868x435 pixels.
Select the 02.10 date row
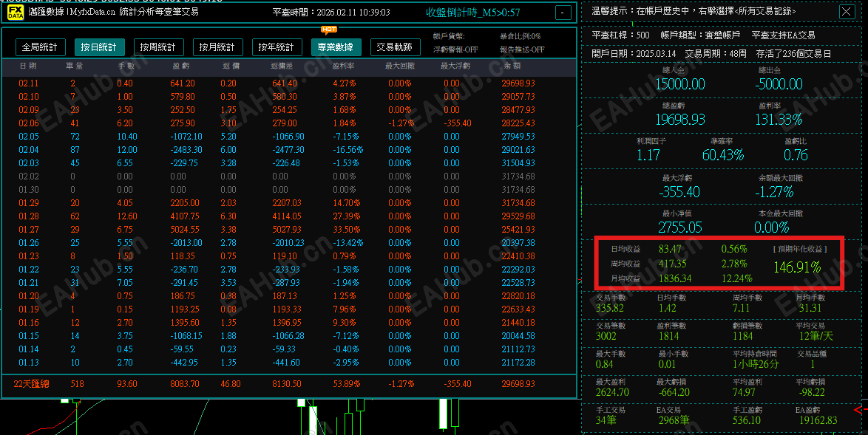point(288,97)
